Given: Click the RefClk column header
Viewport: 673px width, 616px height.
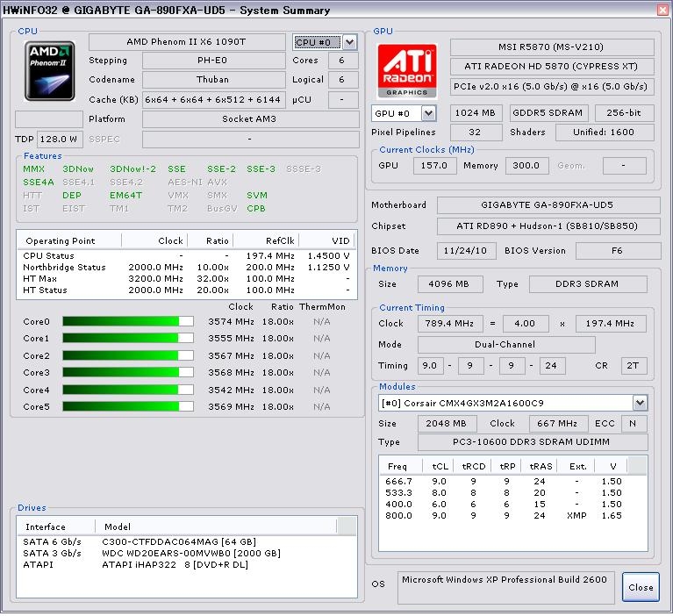Looking at the screenshot, I should click(x=279, y=240).
